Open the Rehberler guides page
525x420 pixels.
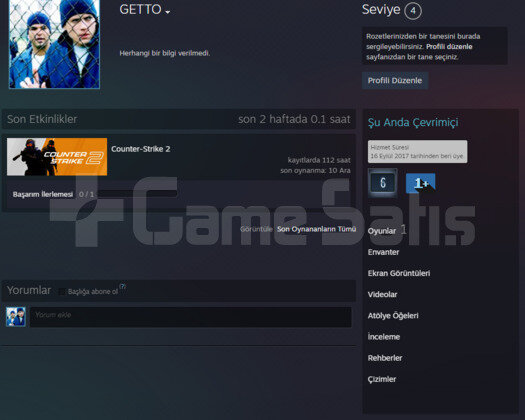[x=385, y=358]
